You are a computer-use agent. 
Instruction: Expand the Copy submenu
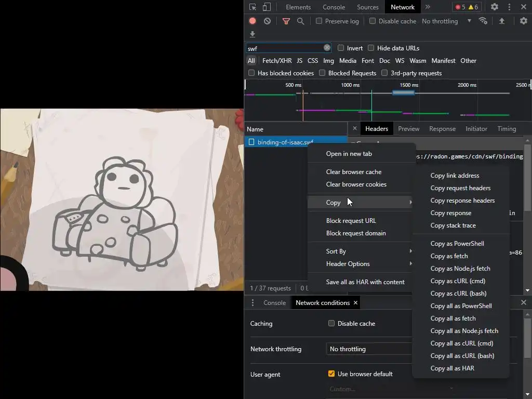360,202
